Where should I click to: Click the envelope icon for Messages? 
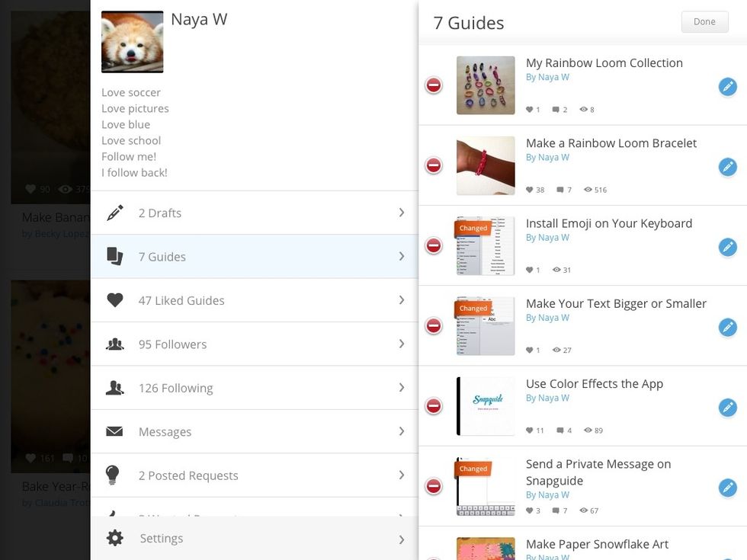115,432
